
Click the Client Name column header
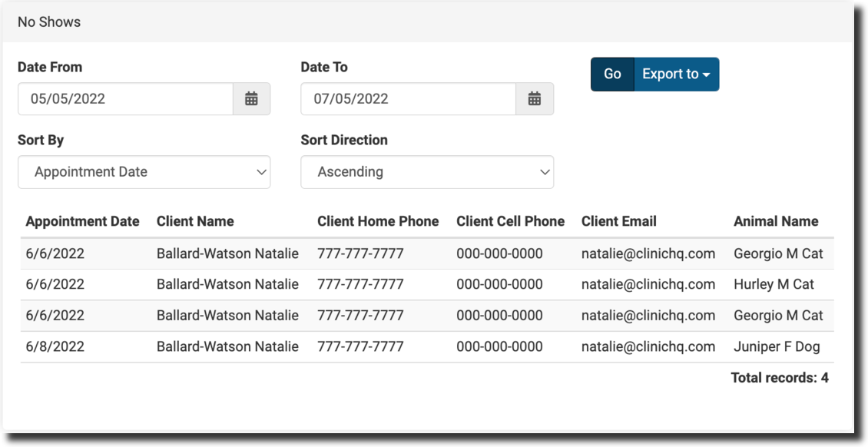pos(195,221)
